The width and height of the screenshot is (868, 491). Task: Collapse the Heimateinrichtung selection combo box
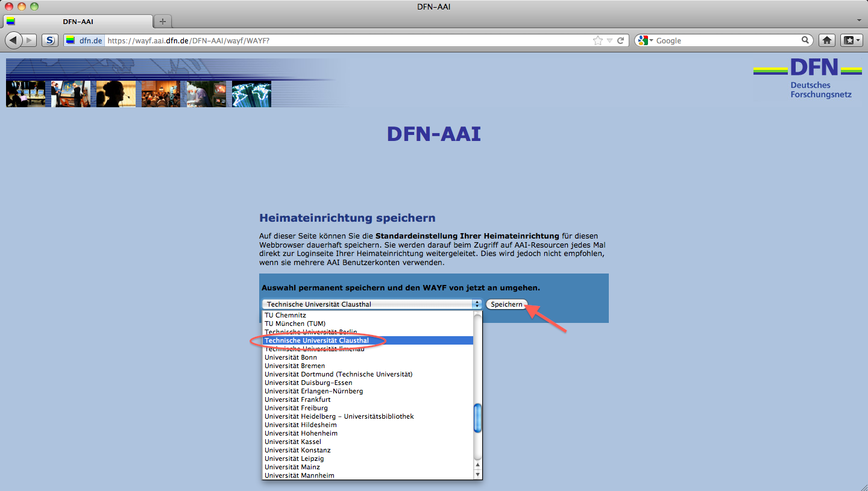[x=373, y=304]
